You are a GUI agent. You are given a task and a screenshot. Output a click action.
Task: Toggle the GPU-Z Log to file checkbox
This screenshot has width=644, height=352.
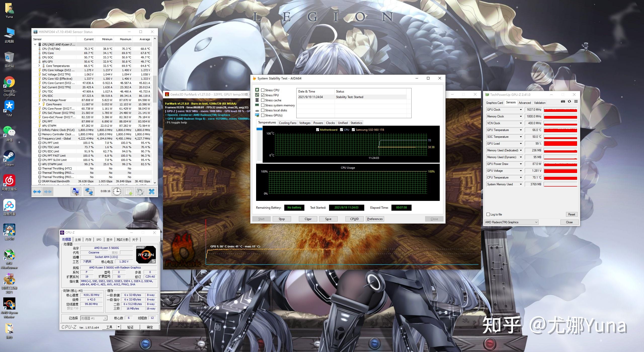pyautogui.click(x=488, y=214)
